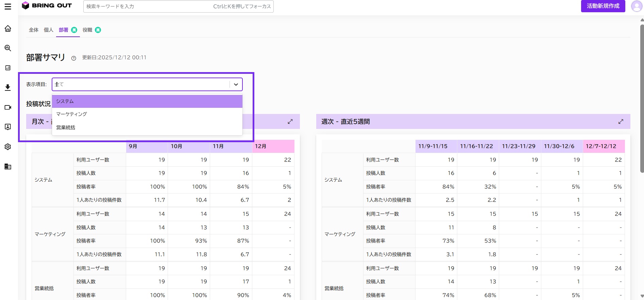Open the search analysis sidebar icon
The image size is (644, 300).
(8, 48)
